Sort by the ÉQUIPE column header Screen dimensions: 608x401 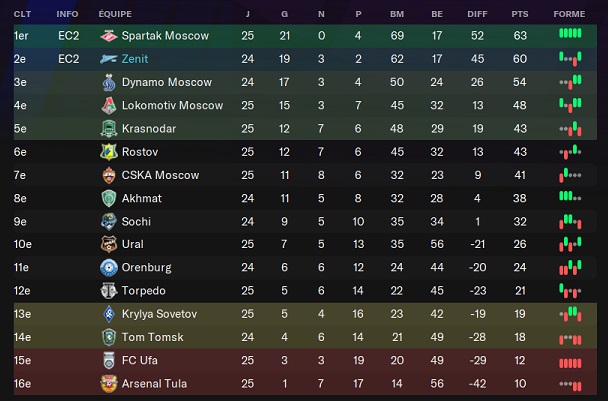[x=115, y=15]
